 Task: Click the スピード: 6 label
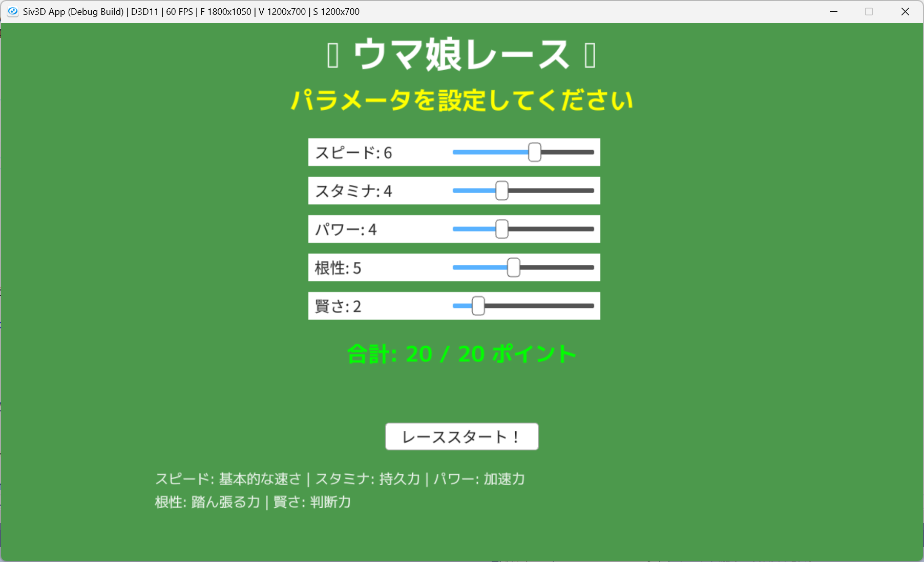click(x=353, y=153)
